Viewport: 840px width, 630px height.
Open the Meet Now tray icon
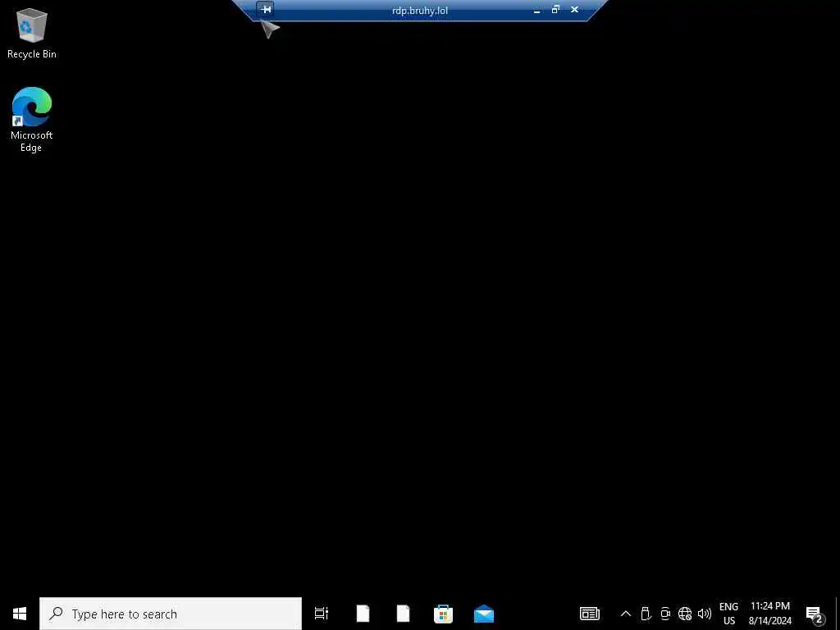point(665,614)
